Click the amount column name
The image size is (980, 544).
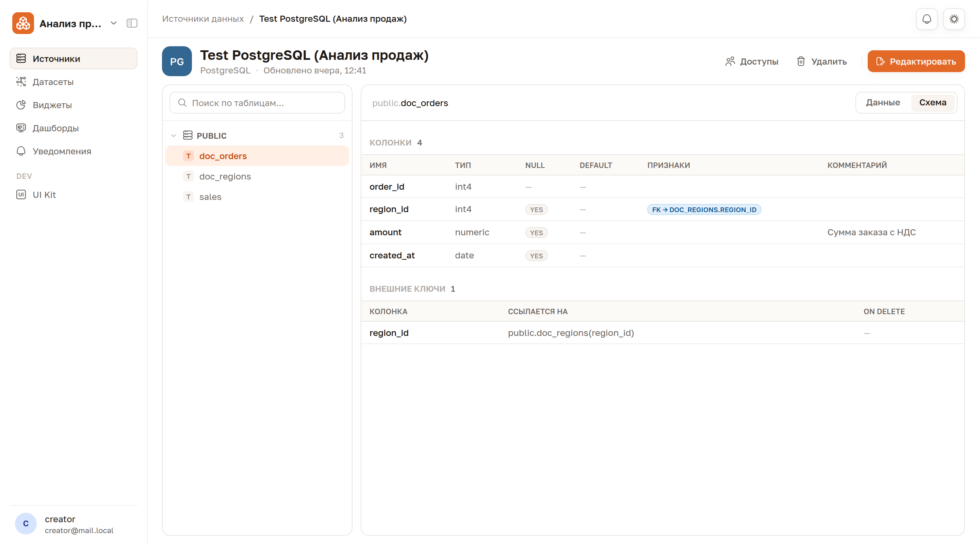[x=386, y=232]
